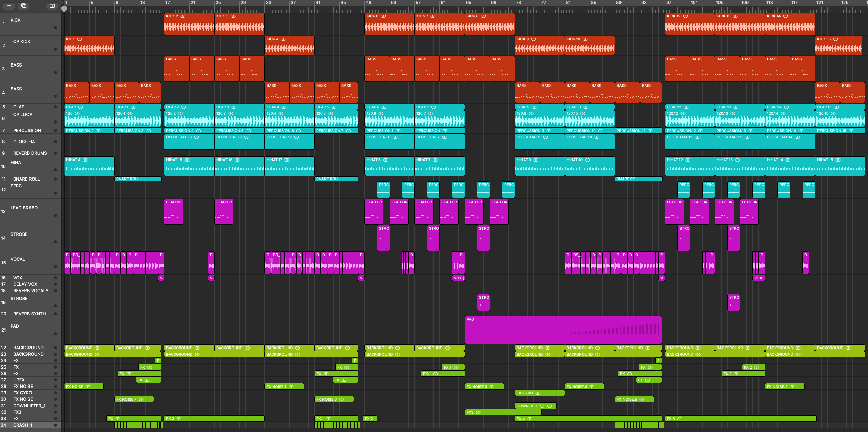Click the loop icon on KICK.4 region

click(283, 39)
